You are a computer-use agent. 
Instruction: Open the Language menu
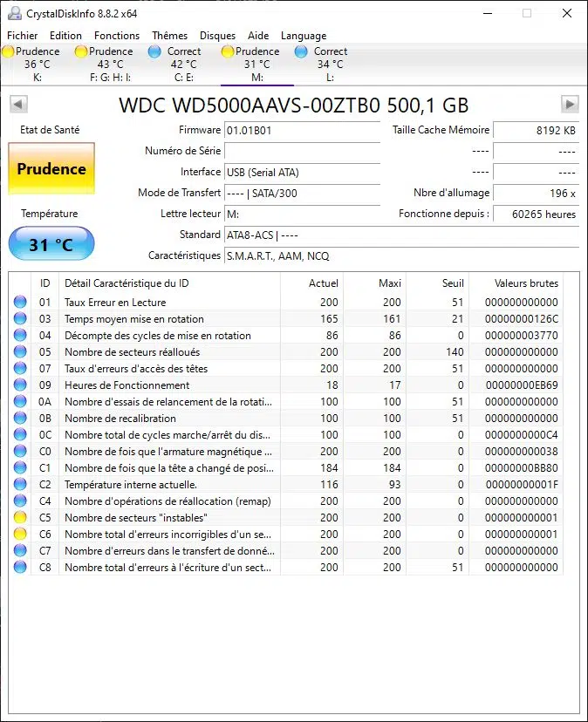304,36
